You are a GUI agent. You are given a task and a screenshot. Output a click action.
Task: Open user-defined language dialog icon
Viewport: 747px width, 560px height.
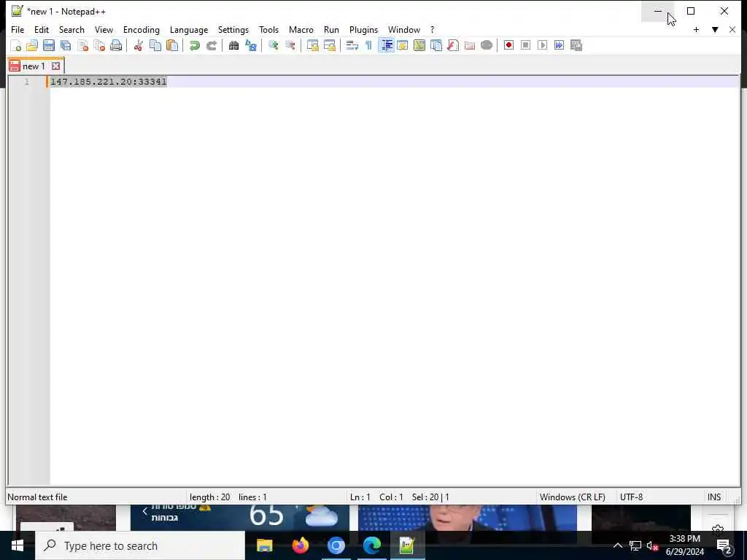[x=403, y=45]
